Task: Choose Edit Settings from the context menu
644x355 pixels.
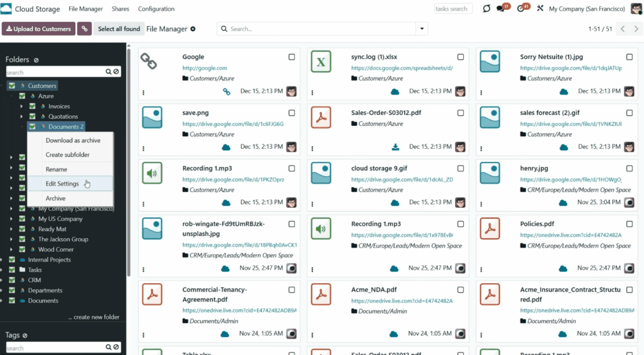Action: tap(62, 184)
